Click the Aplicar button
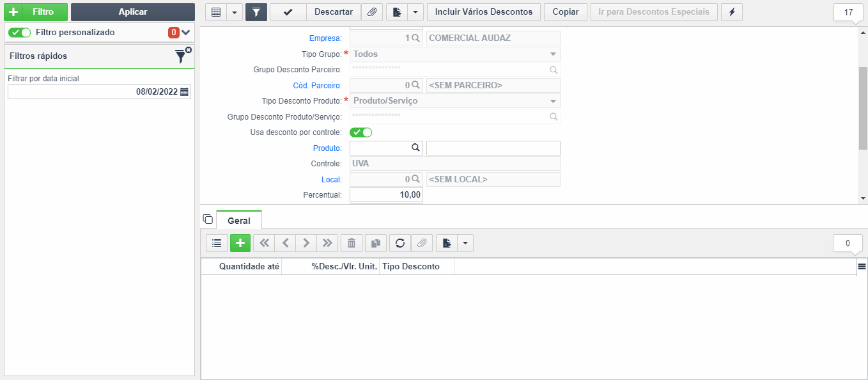868x380 pixels. pyautogui.click(x=133, y=12)
